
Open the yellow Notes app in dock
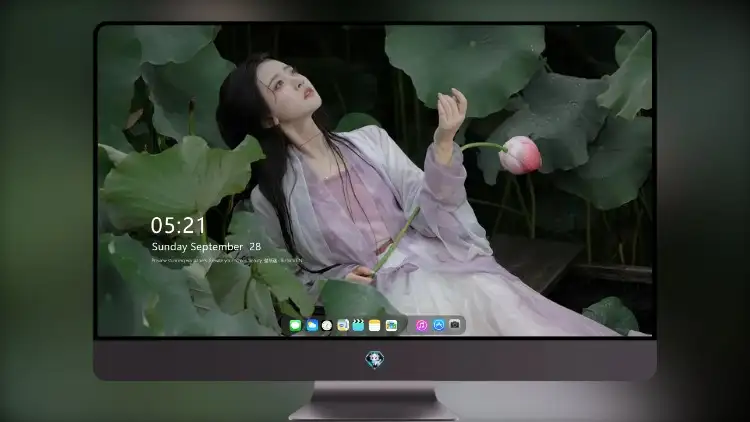pyautogui.click(x=375, y=325)
